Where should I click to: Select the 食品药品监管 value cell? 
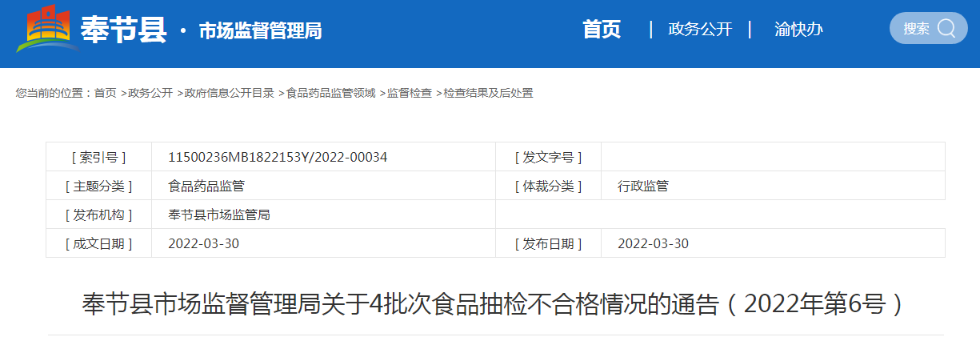click(x=323, y=186)
